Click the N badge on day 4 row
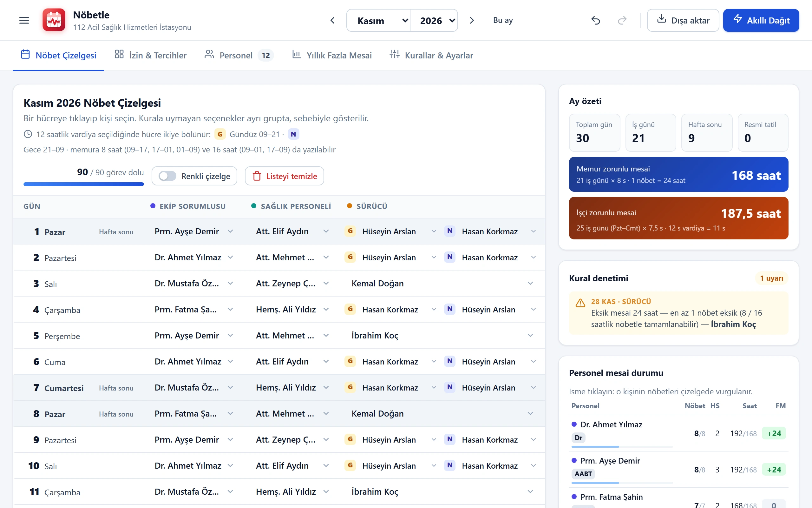The height and width of the screenshot is (508, 812). [450, 309]
